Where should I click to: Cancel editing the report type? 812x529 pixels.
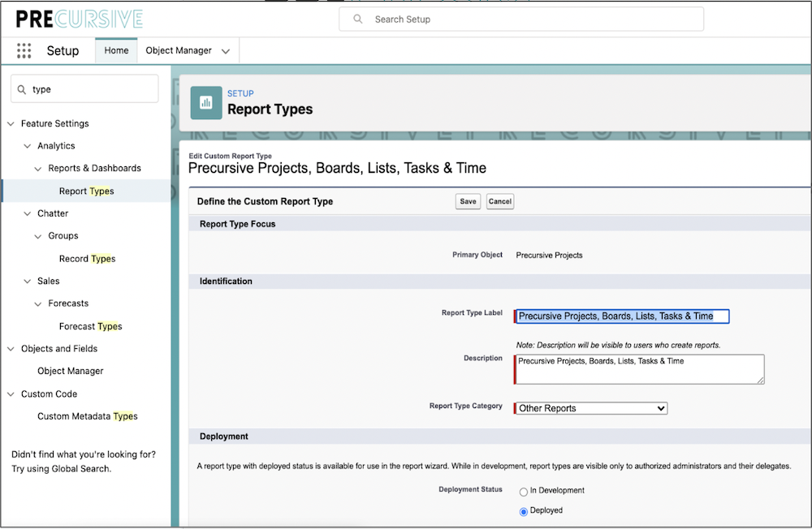[x=500, y=201]
